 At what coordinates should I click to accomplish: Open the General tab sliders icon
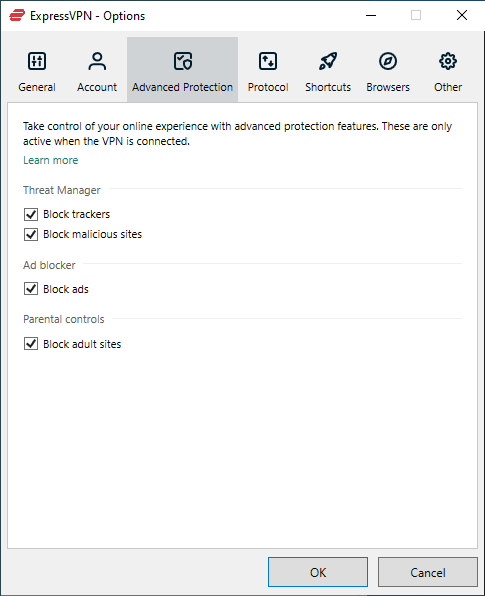tap(37, 61)
